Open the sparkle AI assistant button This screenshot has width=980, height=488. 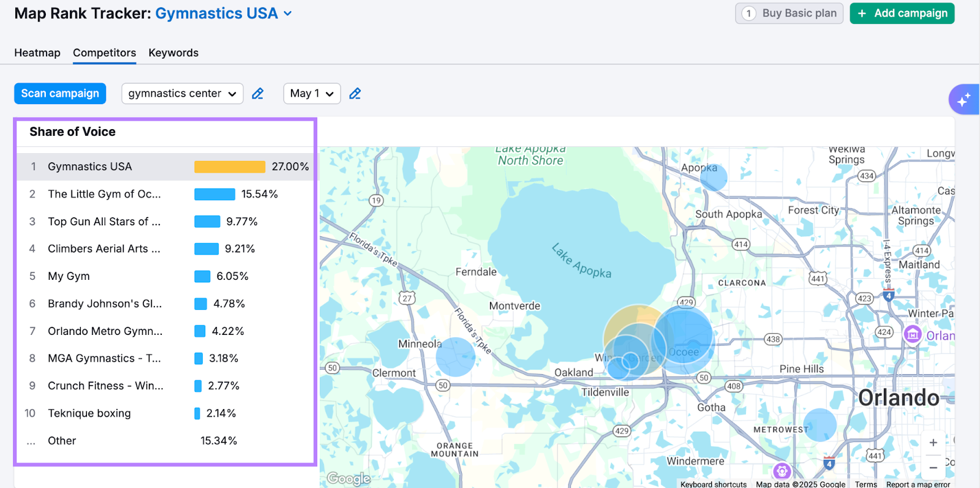click(963, 99)
